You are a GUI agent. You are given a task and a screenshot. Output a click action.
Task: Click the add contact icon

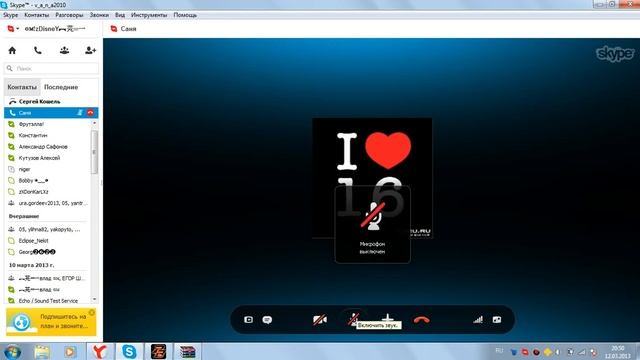[90, 51]
